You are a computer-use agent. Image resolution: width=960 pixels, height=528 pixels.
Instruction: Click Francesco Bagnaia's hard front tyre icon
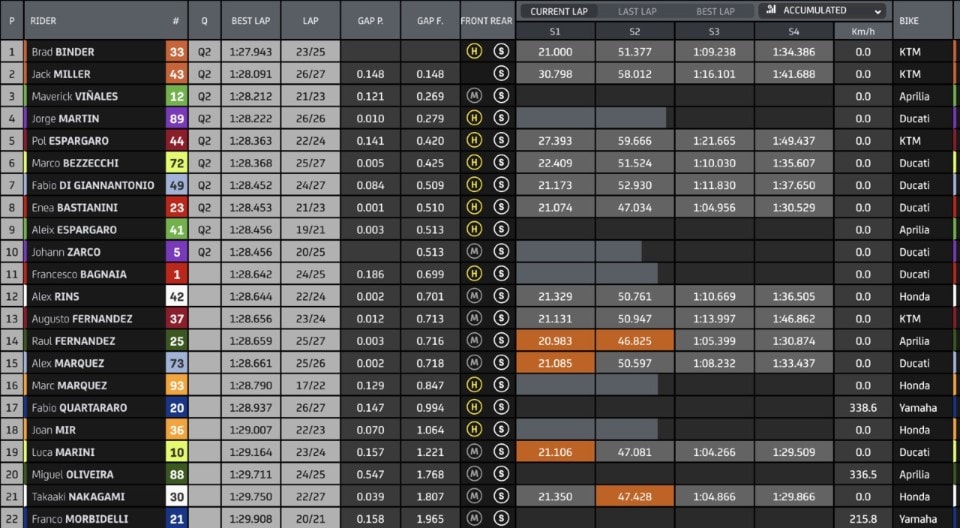pyautogui.click(x=474, y=274)
